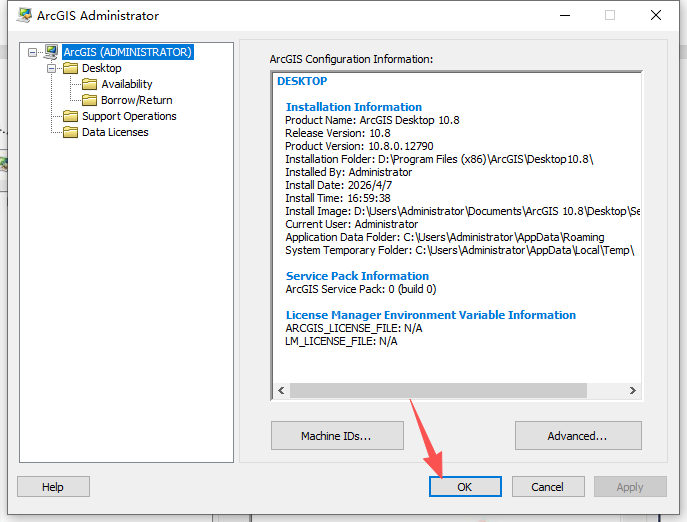This screenshot has height=522, width=687.
Task: Collapse the Desktop tree node
Action: pyautogui.click(x=52, y=68)
